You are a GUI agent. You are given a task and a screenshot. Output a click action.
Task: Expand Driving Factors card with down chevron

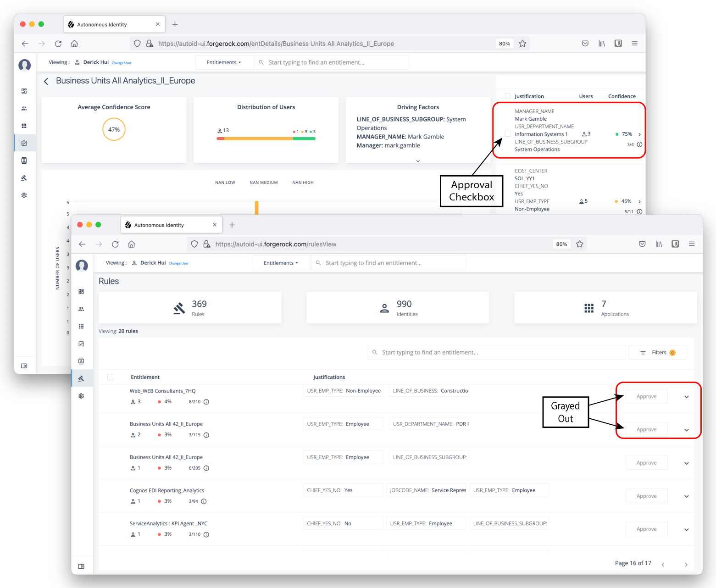tap(418, 161)
